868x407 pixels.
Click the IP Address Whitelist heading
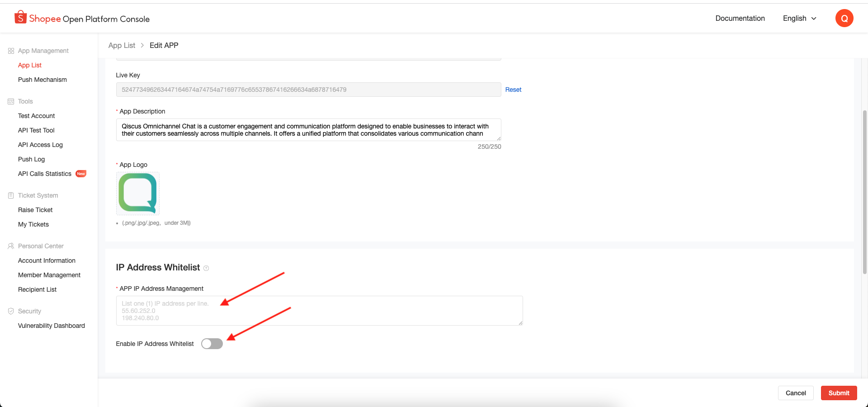pyautogui.click(x=158, y=267)
